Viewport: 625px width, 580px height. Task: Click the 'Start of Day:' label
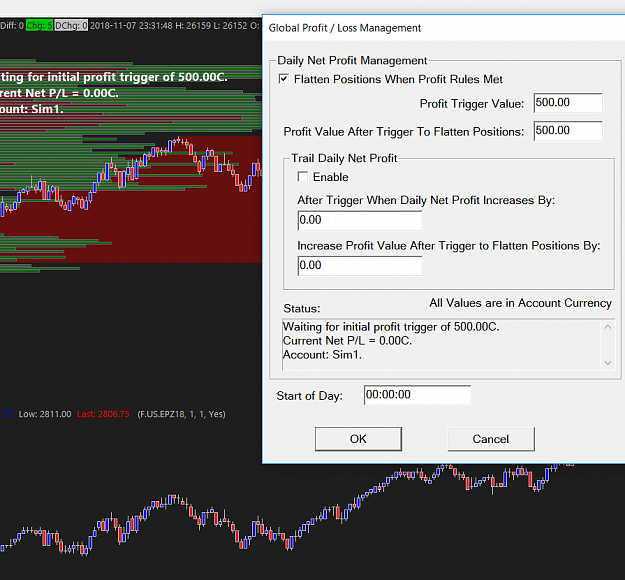309,396
